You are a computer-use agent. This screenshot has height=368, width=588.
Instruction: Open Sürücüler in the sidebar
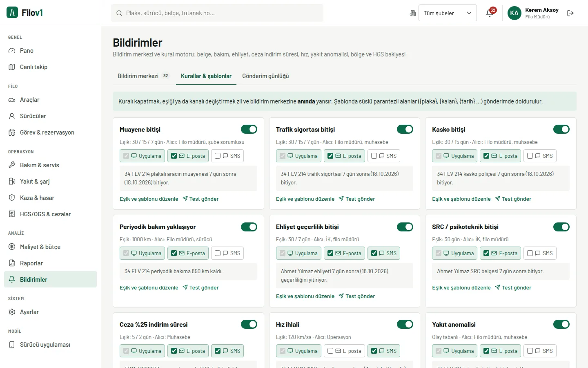point(51,116)
